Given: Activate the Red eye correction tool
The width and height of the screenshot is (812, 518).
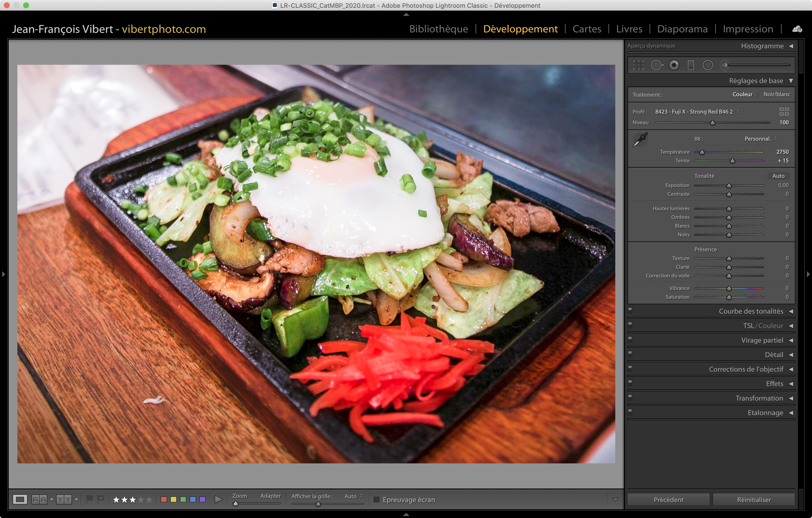Looking at the screenshot, I should pos(674,65).
